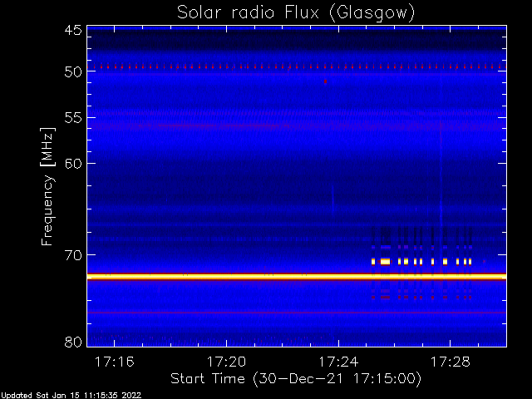The height and width of the screenshot is (399, 532).
Task: Click the 60 MHz frequency tick label
Action: 73,164
